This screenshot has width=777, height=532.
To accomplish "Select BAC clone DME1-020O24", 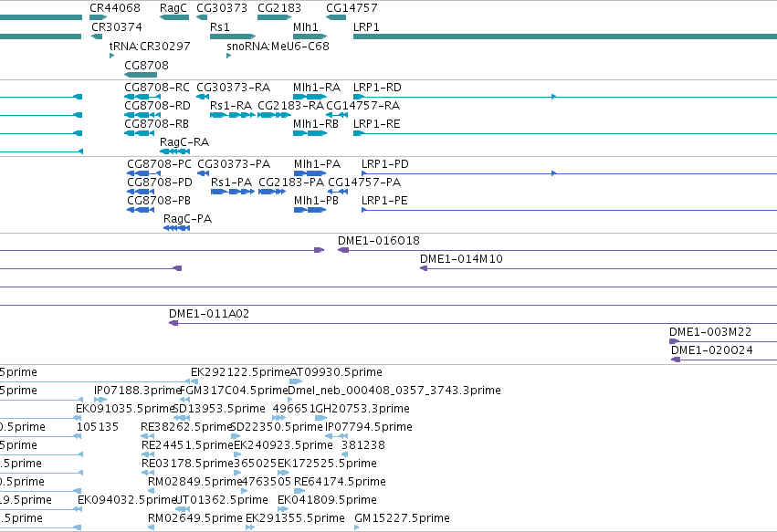I will (712, 350).
